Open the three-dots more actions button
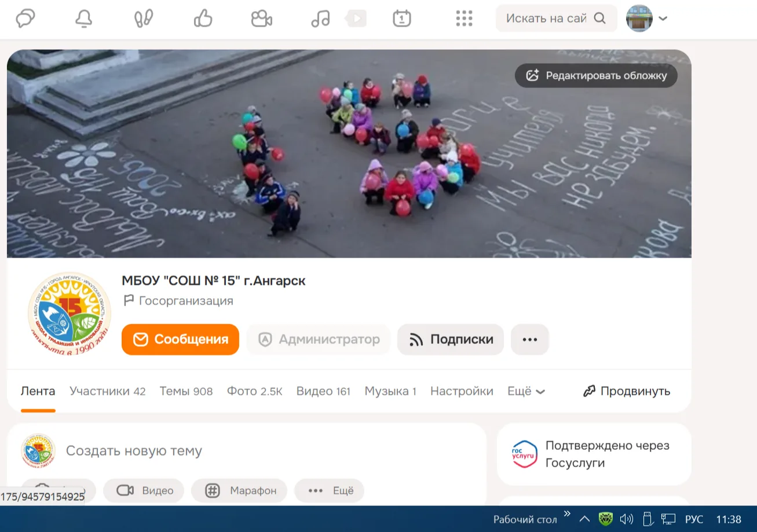757x532 pixels. pos(530,340)
